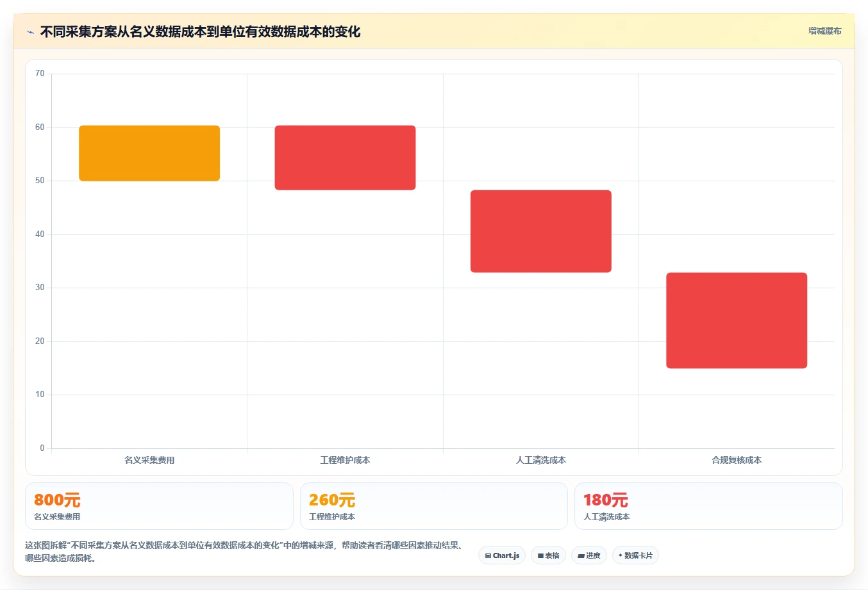Click the chart title 不同采集方案从名义数据成本
This screenshot has height=590, width=868.
(x=200, y=31)
